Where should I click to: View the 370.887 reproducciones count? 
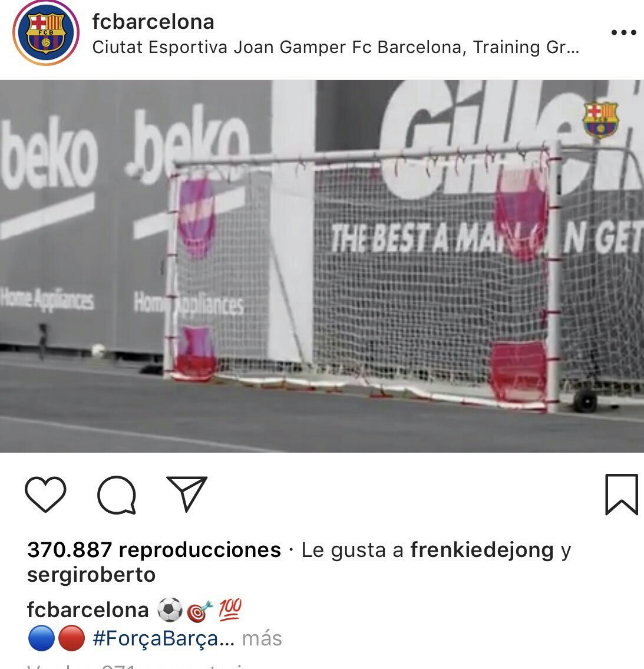pos(154,549)
